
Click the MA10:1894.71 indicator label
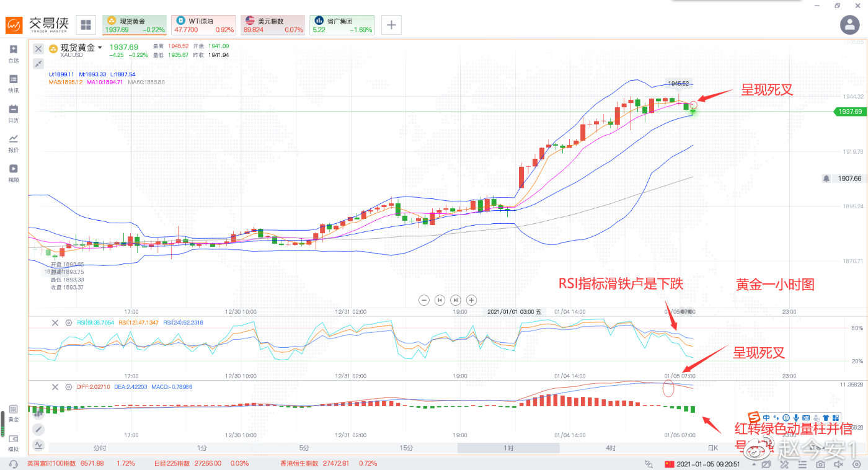click(x=105, y=82)
